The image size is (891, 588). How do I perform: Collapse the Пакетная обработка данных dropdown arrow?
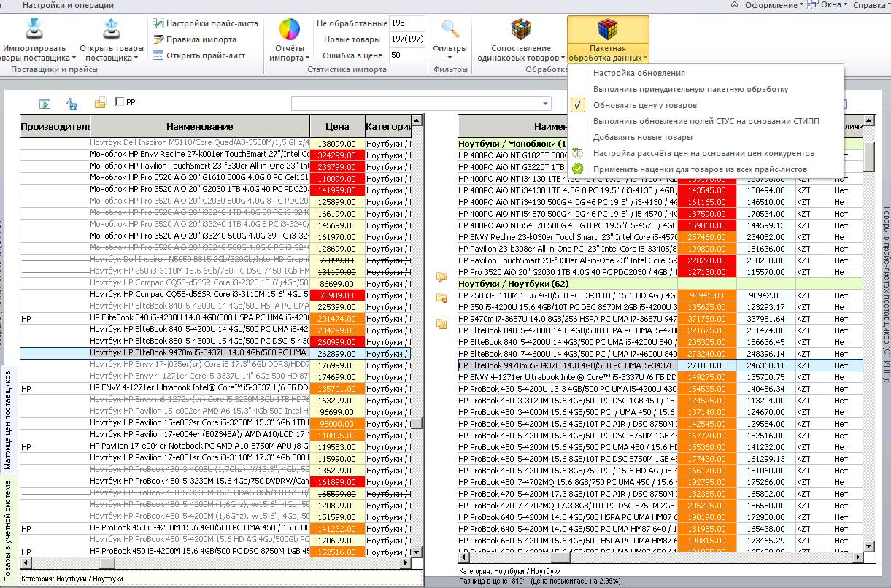(x=645, y=58)
